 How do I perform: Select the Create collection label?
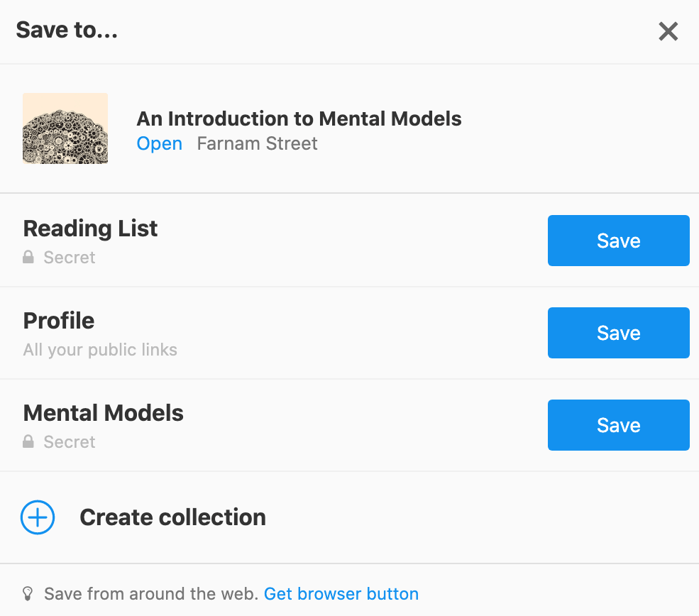point(172,517)
